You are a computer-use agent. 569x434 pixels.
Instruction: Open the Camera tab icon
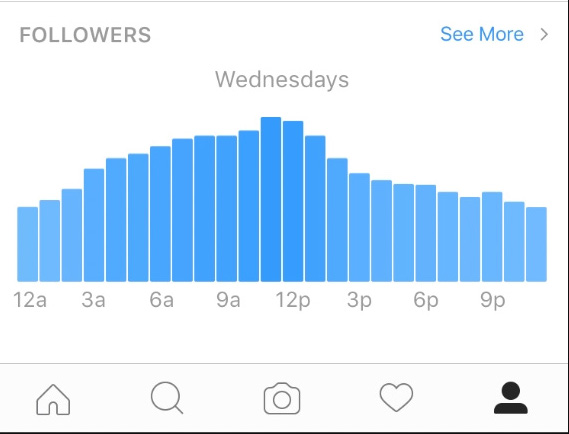point(282,398)
